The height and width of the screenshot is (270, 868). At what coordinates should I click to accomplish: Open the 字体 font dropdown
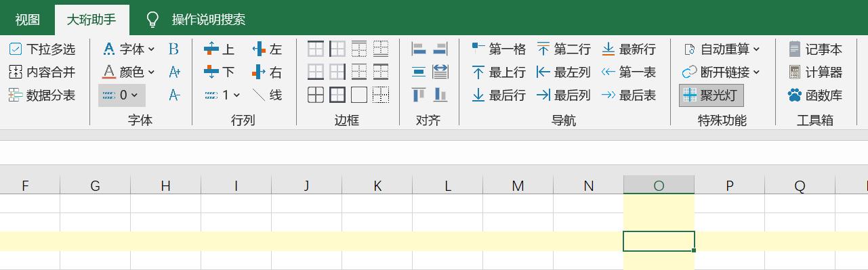point(128,49)
